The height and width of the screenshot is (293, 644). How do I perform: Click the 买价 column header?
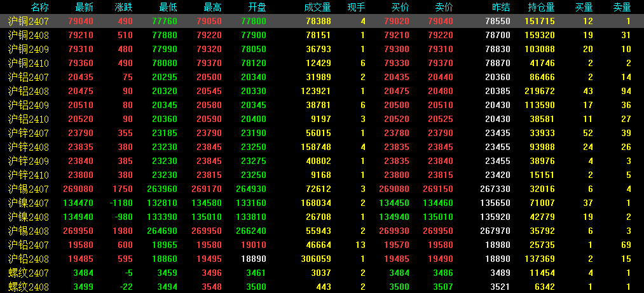(x=400, y=7)
